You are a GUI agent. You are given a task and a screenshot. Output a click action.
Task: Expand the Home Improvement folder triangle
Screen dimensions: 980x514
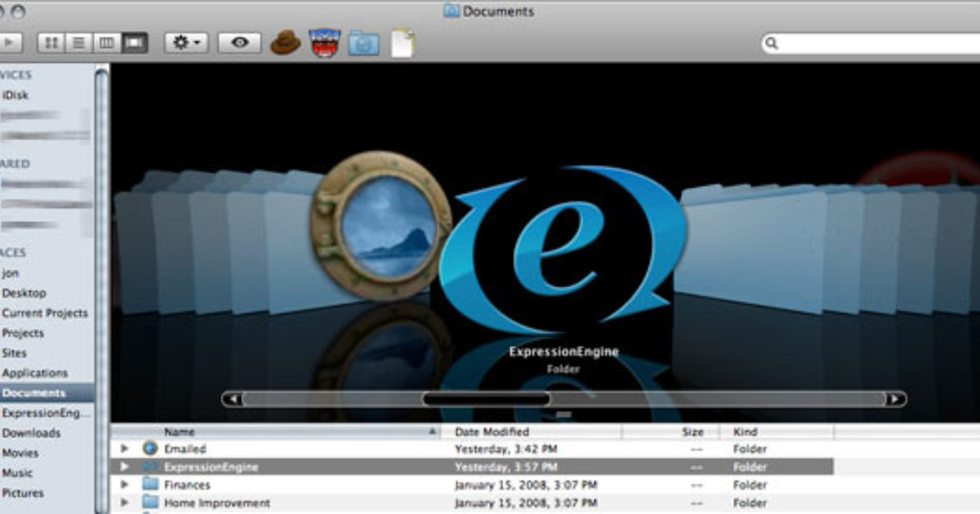coord(125,503)
